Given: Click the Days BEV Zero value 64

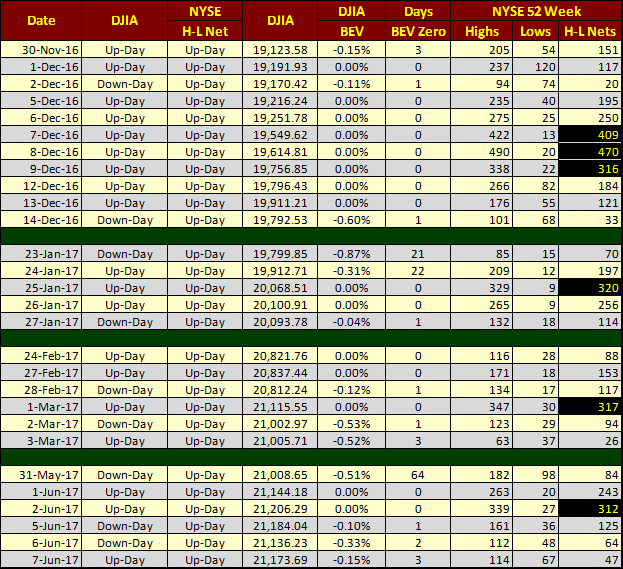Looking at the screenshot, I should coord(418,475).
